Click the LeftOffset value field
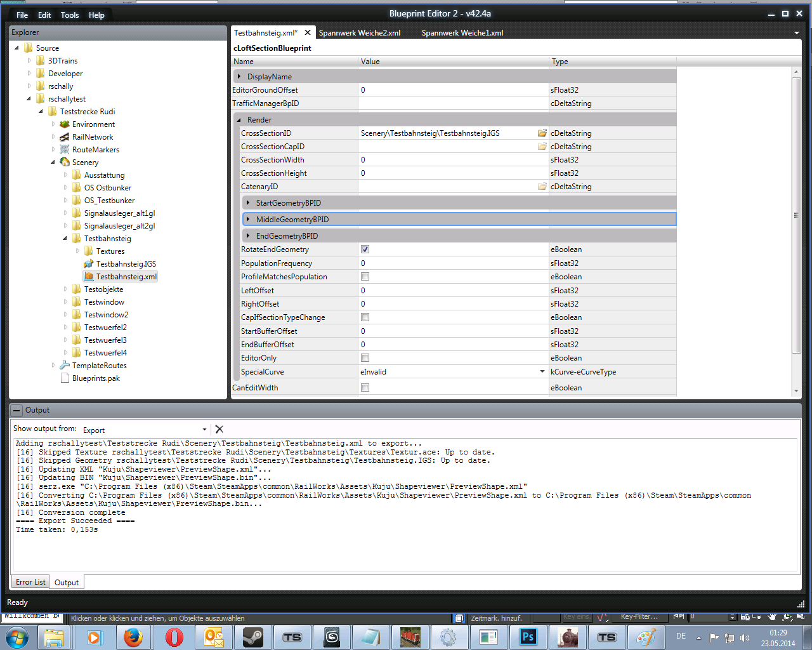This screenshot has height=650, width=812. 453,291
